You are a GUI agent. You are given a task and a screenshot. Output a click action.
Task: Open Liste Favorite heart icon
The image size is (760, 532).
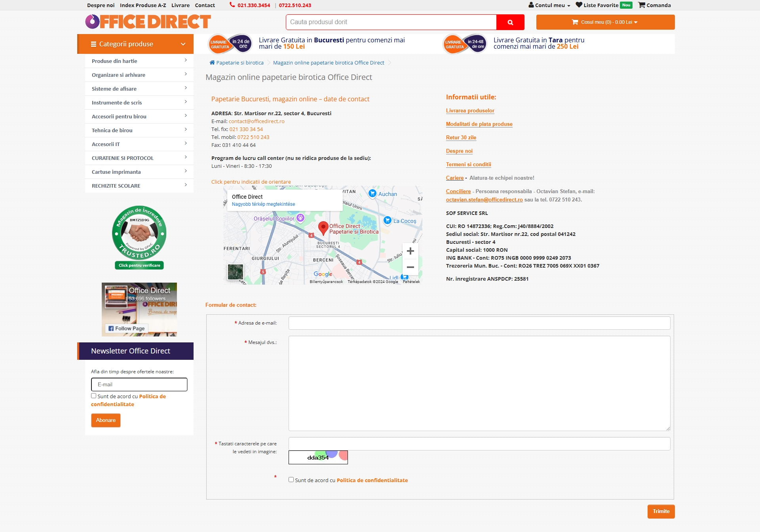[579, 5]
